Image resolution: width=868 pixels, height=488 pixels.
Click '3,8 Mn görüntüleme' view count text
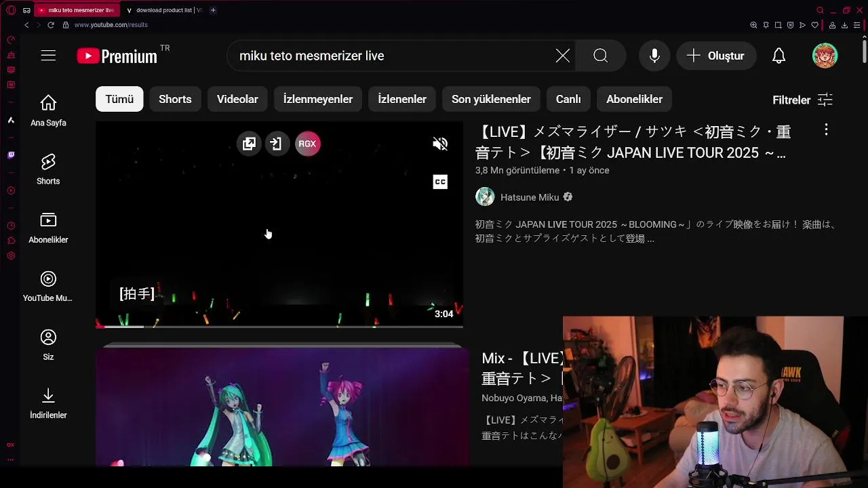517,170
